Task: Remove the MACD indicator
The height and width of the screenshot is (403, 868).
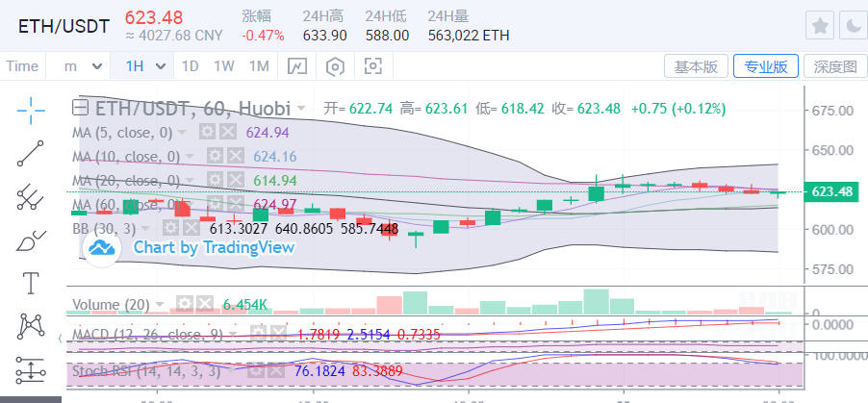Action: coord(277,333)
